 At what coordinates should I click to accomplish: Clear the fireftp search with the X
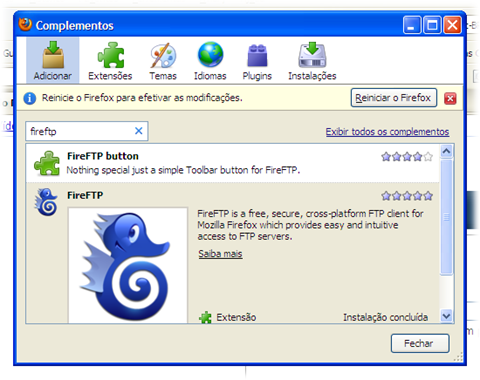point(139,131)
